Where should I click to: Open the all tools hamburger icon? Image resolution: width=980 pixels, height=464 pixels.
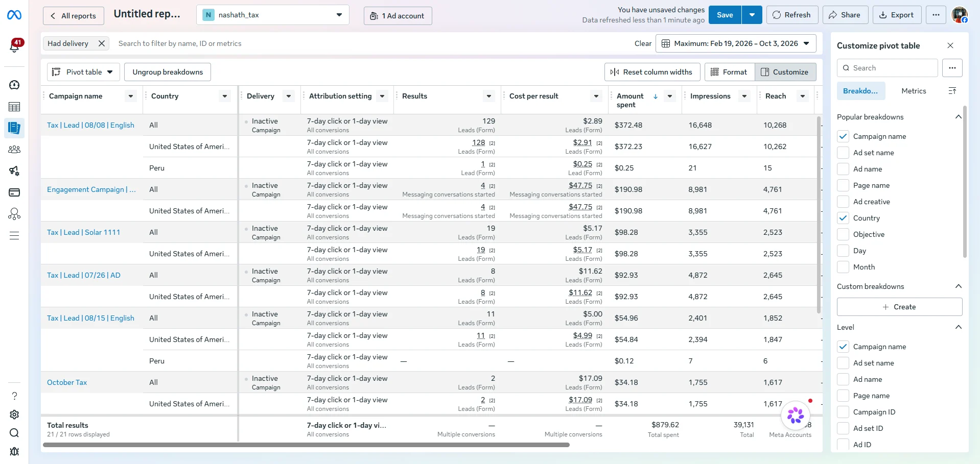[14, 235]
